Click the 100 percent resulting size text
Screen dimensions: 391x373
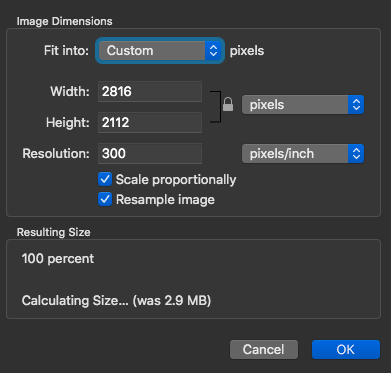pyautogui.click(x=58, y=259)
